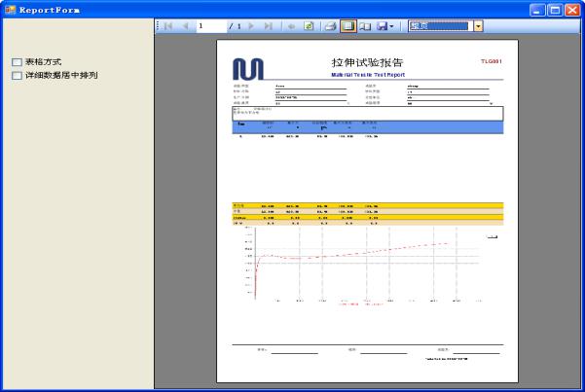Click the report title 拉伸试验报告
The image size is (585, 392).
pyautogui.click(x=367, y=63)
